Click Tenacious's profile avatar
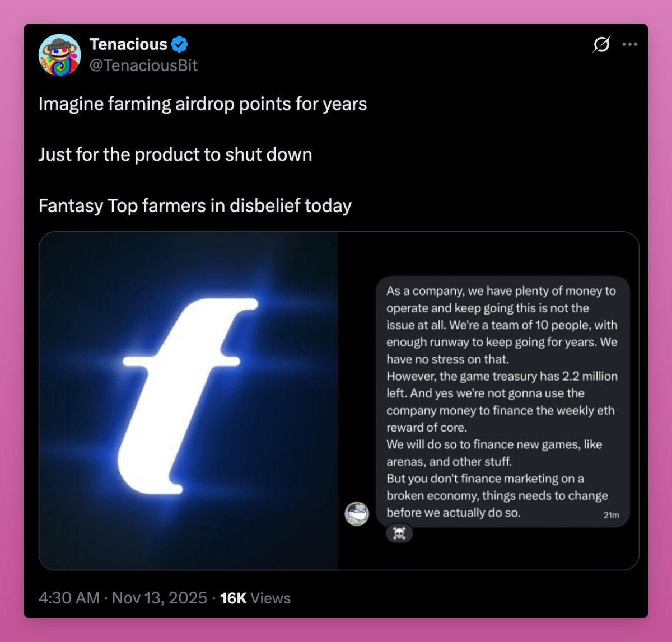The width and height of the screenshot is (672, 642). (x=59, y=55)
